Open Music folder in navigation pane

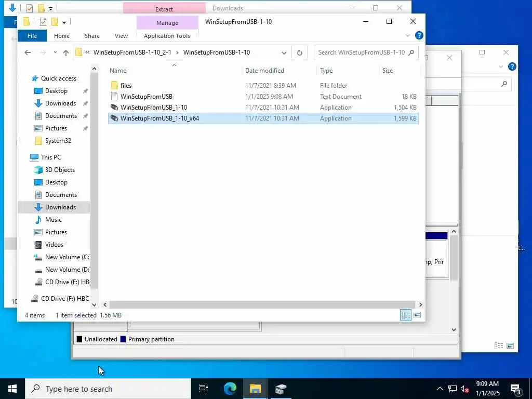(54, 220)
